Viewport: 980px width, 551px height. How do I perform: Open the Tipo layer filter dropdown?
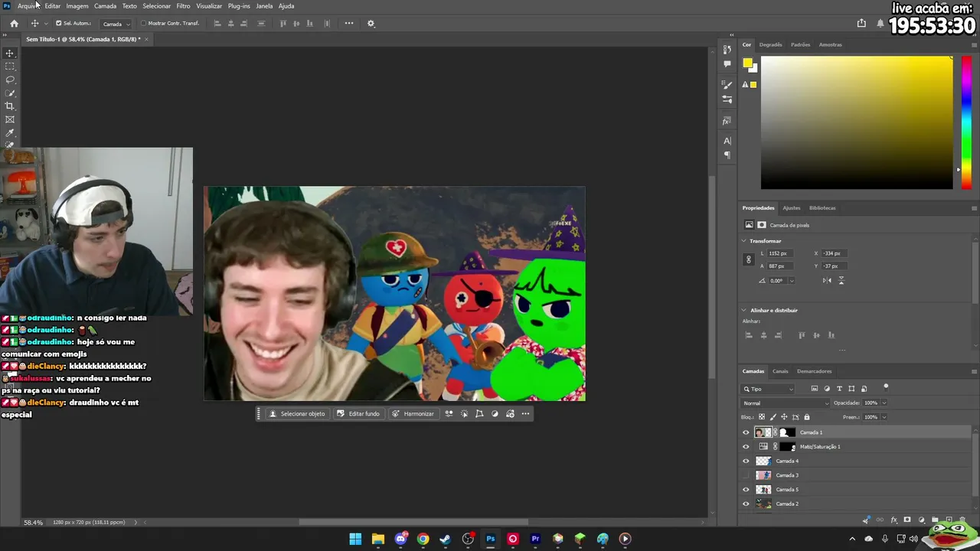pos(769,389)
